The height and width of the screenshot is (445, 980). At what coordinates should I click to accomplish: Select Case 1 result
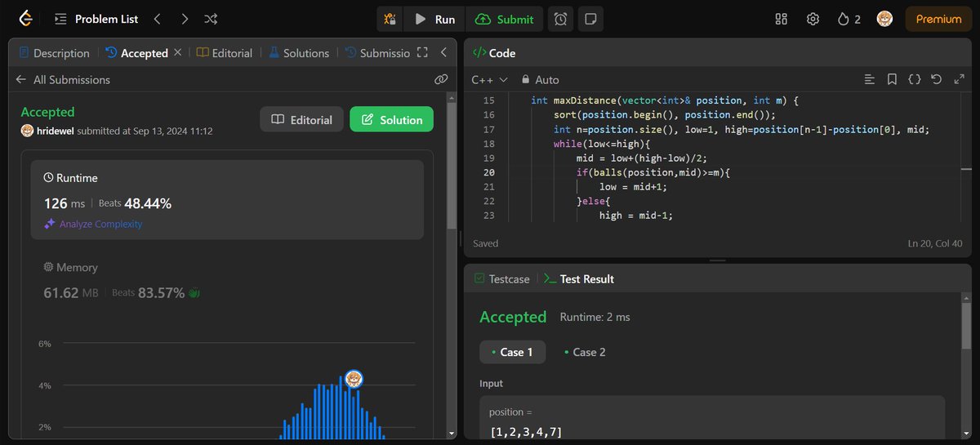[x=512, y=352]
